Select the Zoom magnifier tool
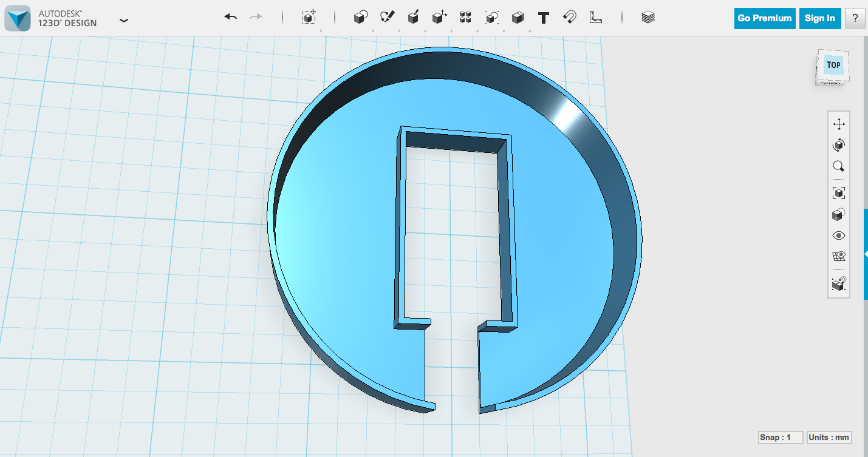The image size is (868, 457). click(x=839, y=166)
